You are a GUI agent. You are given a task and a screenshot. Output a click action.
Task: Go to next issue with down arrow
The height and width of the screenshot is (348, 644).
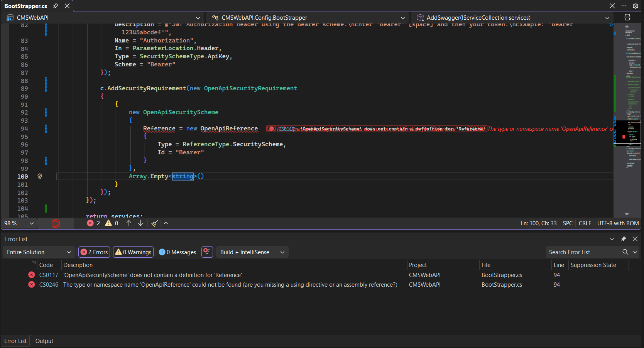tap(140, 223)
